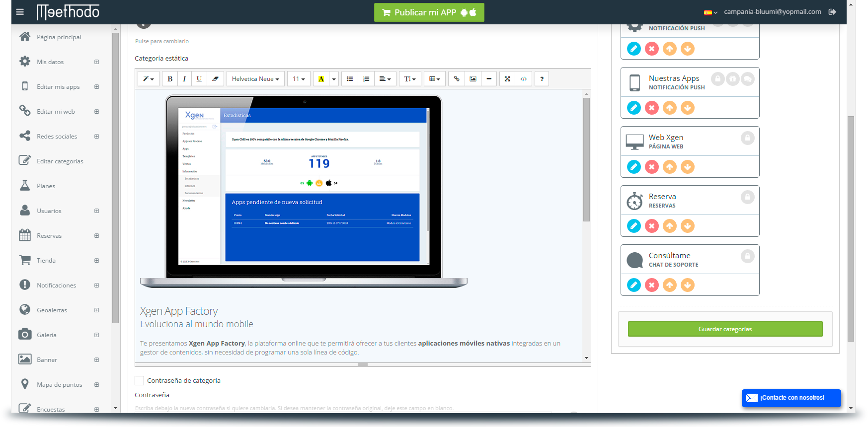The height and width of the screenshot is (427, 868).
Task: Click the Mapa de puntos pin icon
Action: tap(25, 384)
